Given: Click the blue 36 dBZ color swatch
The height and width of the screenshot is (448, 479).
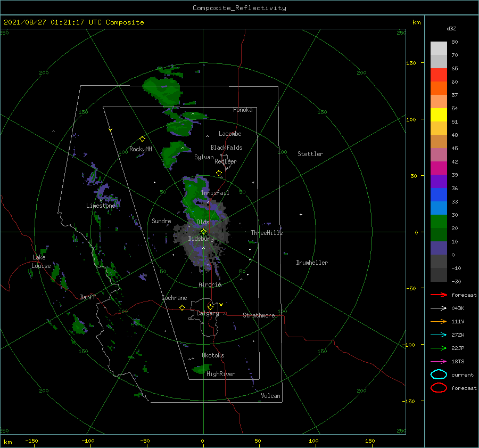Looking at the screenshot, I should pos(439,194).
